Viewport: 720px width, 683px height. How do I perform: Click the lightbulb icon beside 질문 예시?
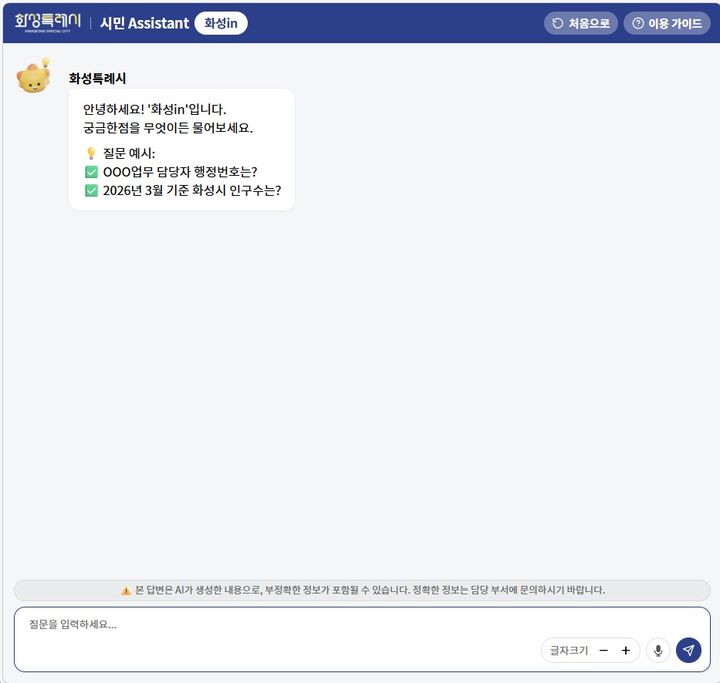[x=91, y=153]
